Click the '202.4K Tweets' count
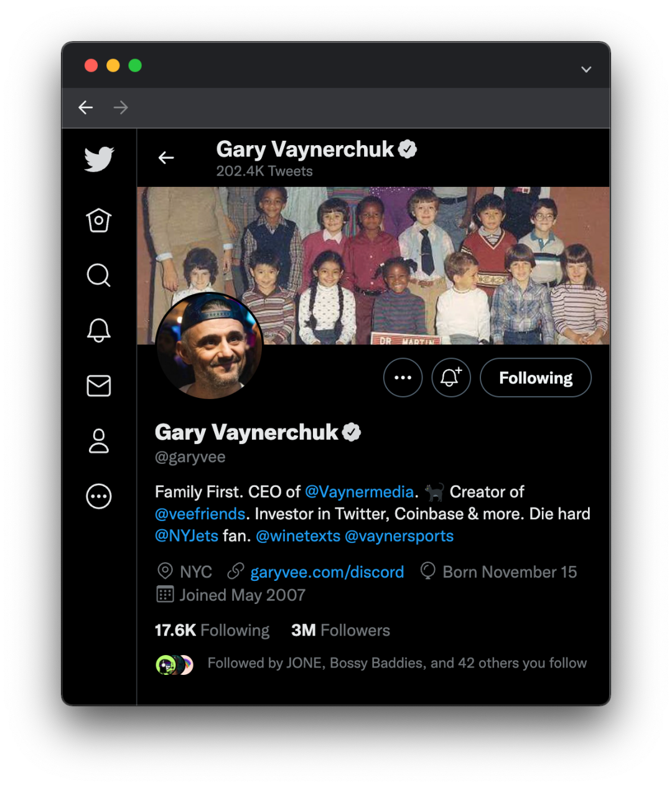672x787 pixels. point(264,171)
